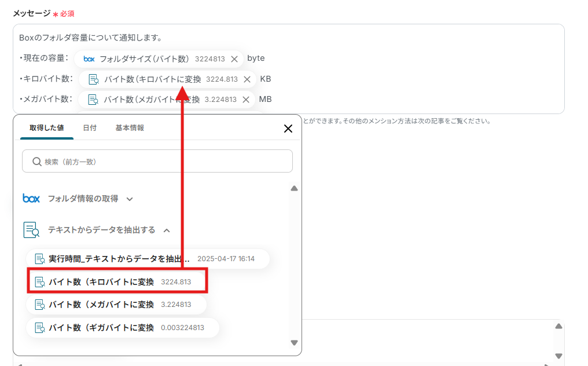Click the メガバイトに変換 3.224813 chip in message
The image size is (588, 366).
[167, 100]
